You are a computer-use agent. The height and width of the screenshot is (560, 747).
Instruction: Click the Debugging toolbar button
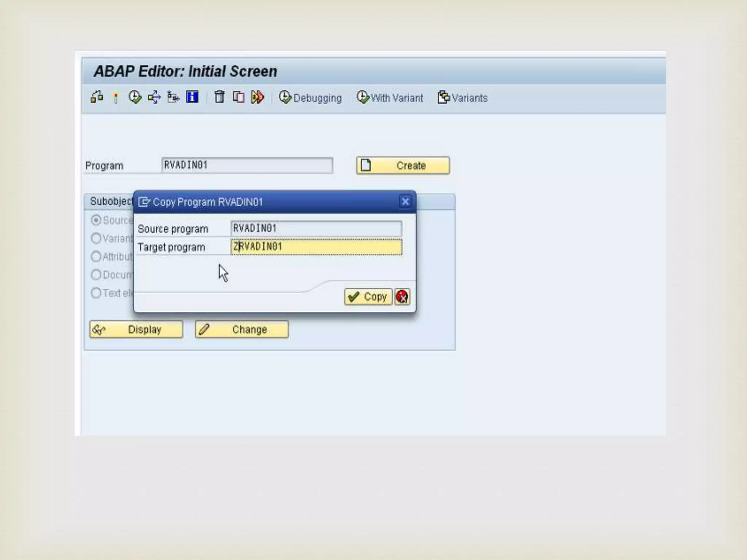[x=310, y=98]
